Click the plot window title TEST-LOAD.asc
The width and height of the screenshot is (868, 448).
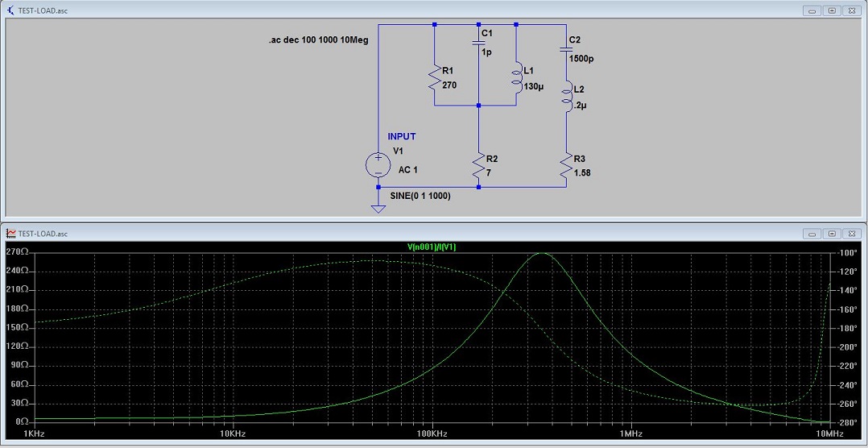tap(43, 234)
